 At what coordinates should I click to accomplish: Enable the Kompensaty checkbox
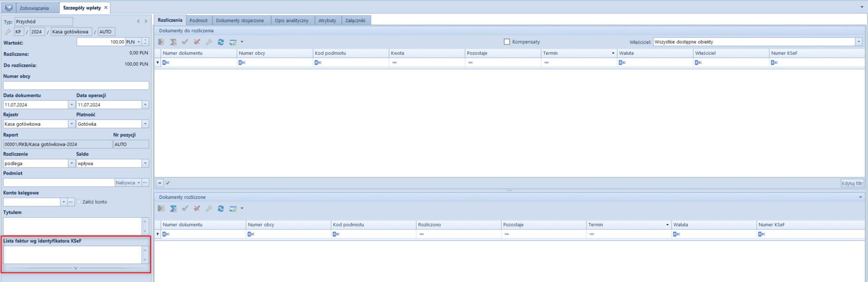point(507,42)
